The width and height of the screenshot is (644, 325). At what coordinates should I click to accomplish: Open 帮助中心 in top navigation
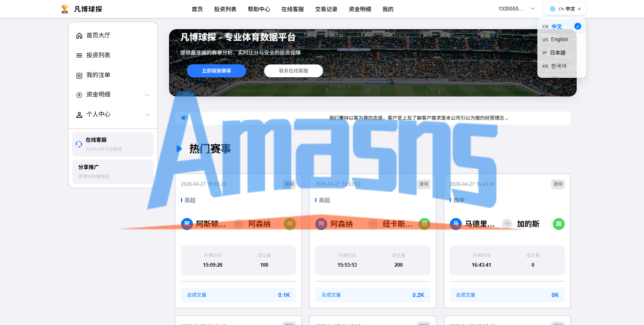coord(259,9)
